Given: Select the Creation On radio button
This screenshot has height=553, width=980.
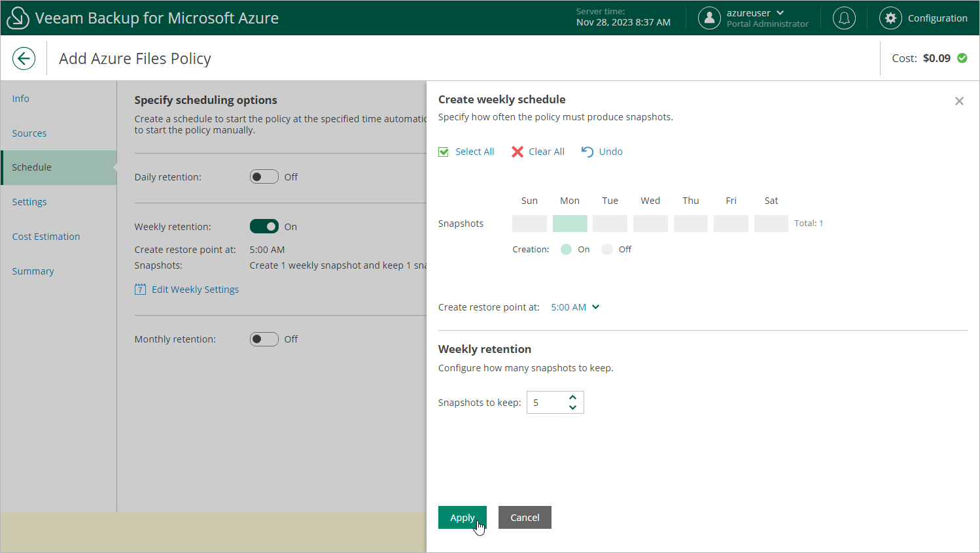Looking at the screenshot, I should pyautogui.click(x=567, y=249).
